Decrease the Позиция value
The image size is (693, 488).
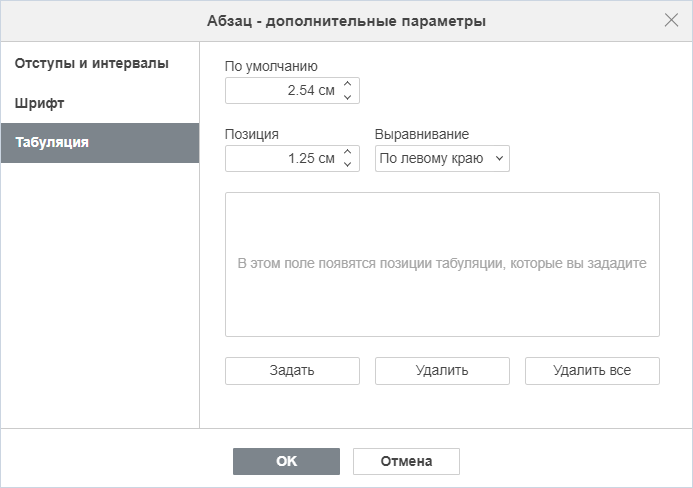[x=347, y=164]
